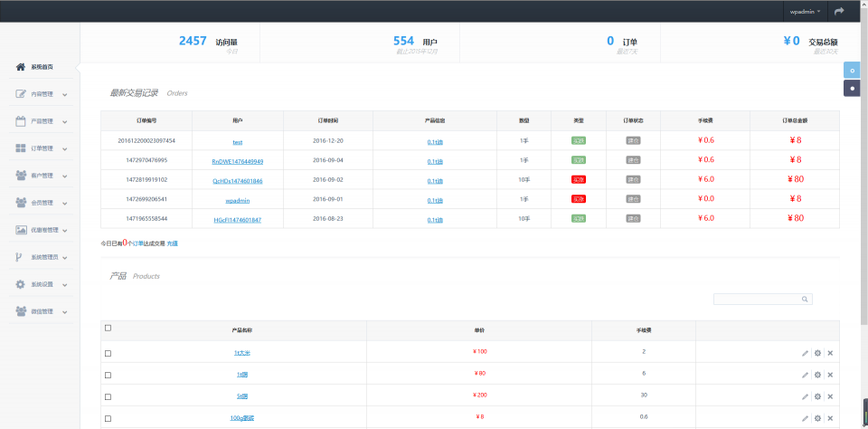
Task: Open 产品管理 menu label
Action: pos(42,121)
